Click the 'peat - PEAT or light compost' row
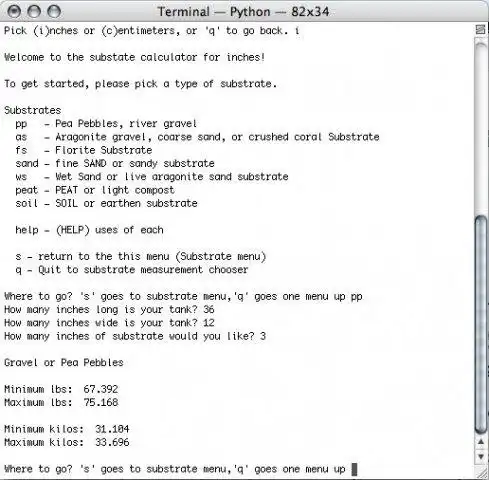 [95, 190]
